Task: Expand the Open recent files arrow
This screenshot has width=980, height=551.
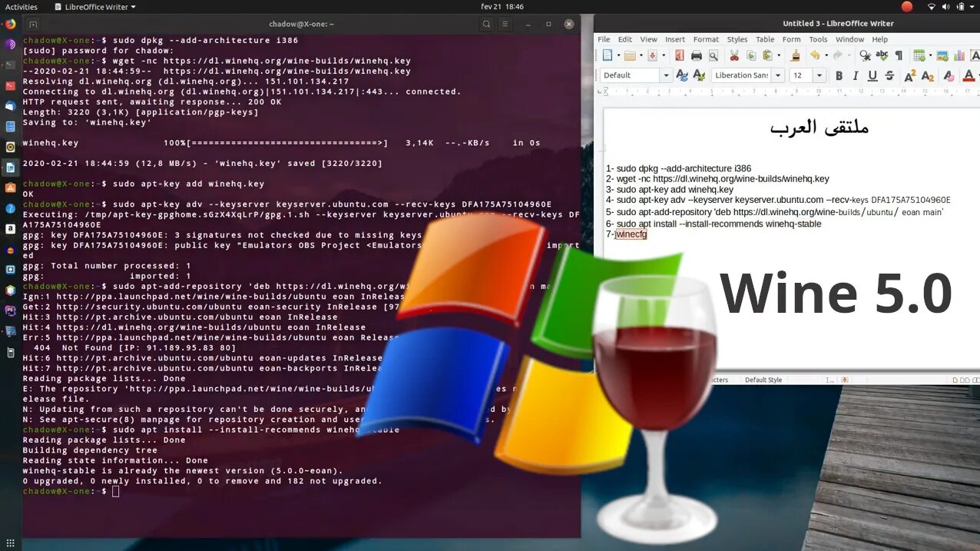Action: (x=641, y=55)
